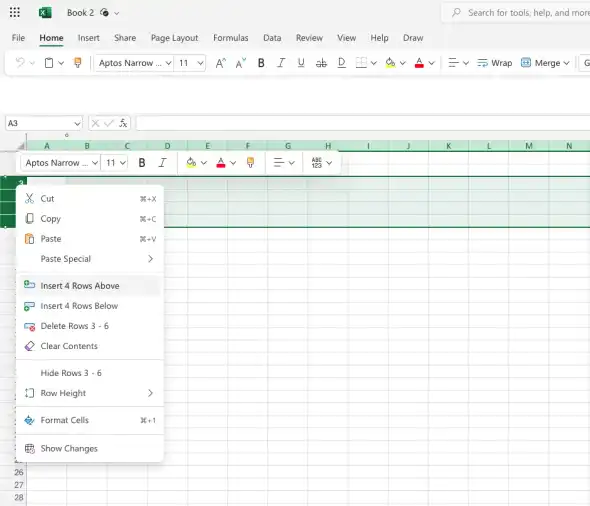
Task: Choose Insert 4 Rows Above
Action: (90, 286)
